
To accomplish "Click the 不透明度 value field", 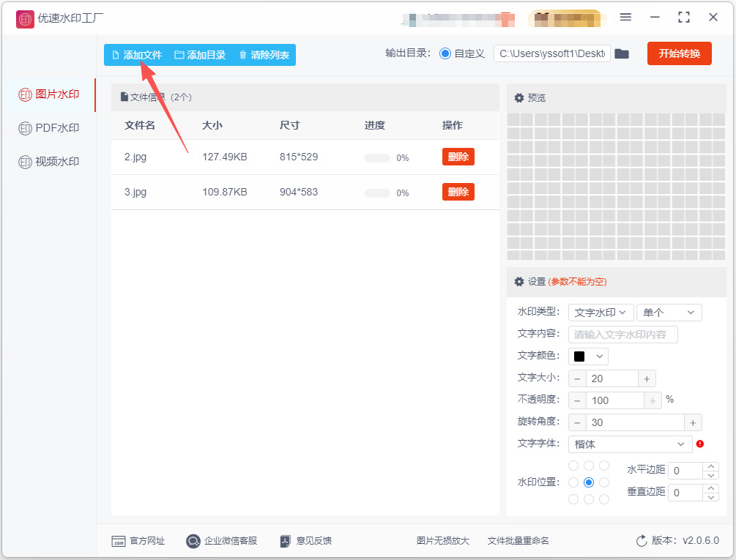I will (x=615, y=400).
